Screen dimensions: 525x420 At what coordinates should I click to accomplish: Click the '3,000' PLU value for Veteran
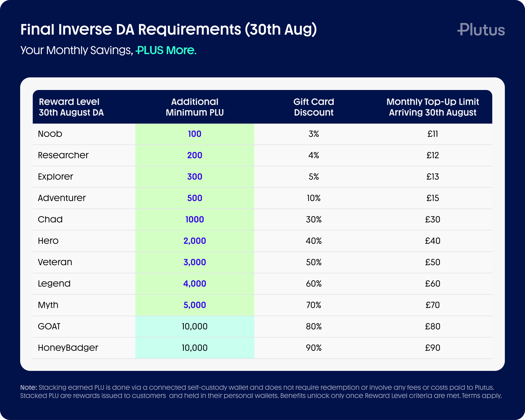click(195, 262)
